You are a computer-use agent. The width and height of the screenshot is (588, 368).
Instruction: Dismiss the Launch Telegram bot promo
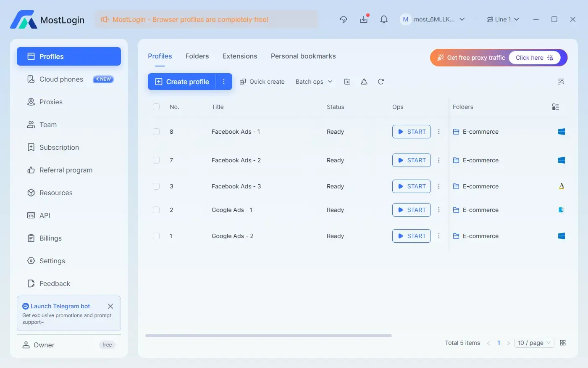coord(110,306)
